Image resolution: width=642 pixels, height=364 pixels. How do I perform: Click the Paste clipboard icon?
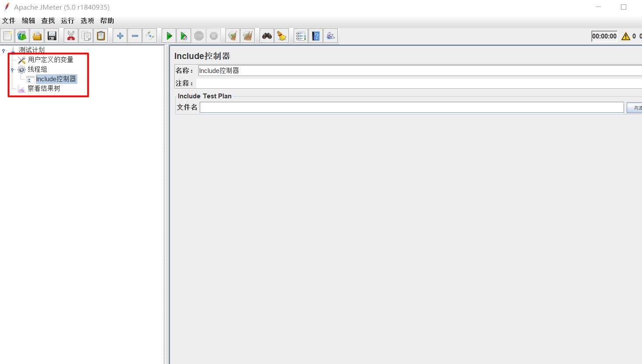(x=101, y=36)
